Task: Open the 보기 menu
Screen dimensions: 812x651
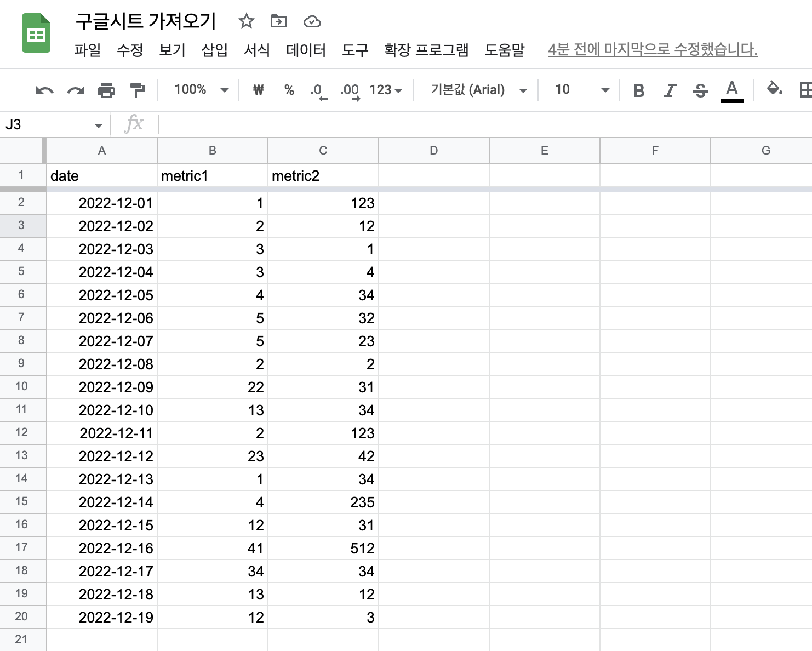Action: pyautogui.click(x=172, y=50)
